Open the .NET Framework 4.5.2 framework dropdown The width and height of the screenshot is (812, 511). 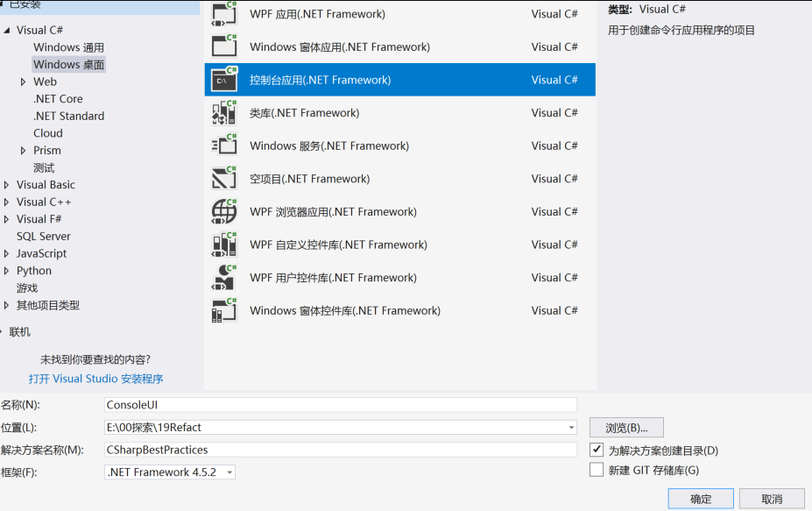pos(229,472)
